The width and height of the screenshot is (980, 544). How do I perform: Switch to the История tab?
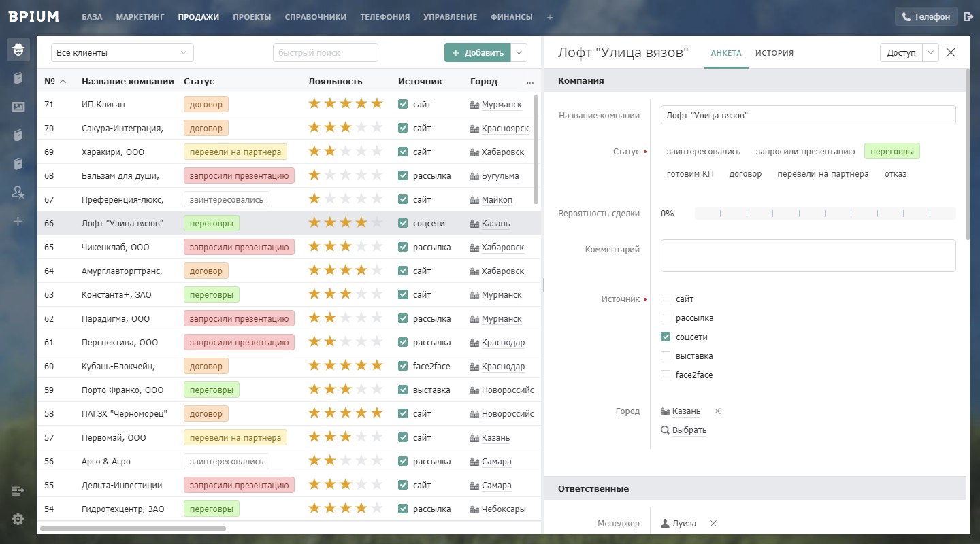tap(774, 53)
